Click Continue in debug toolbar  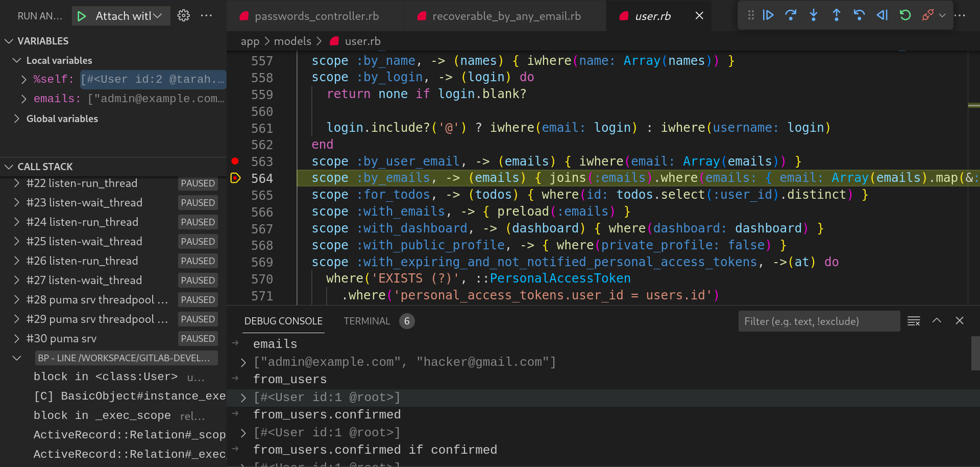tap(768, 15)
